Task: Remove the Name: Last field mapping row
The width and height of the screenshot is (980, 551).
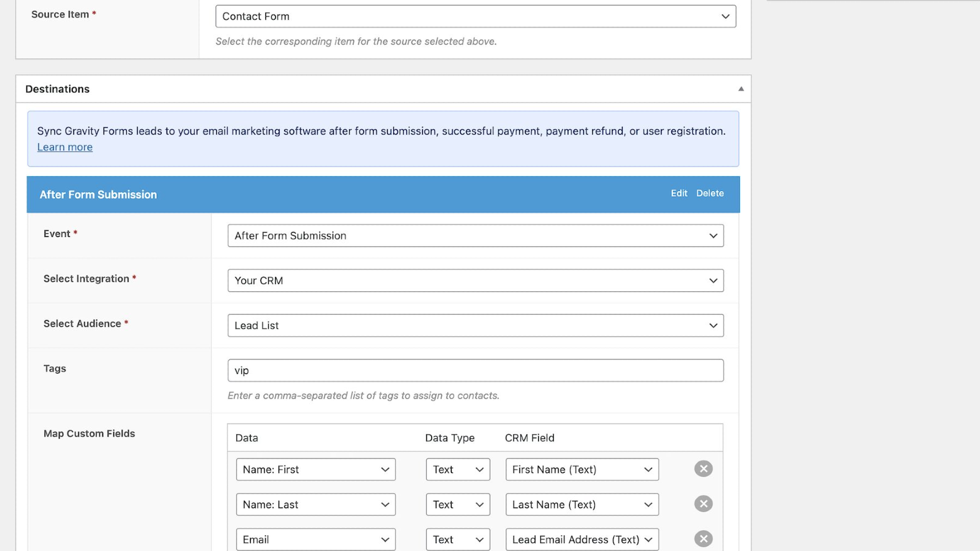Action: coord(703,504)
